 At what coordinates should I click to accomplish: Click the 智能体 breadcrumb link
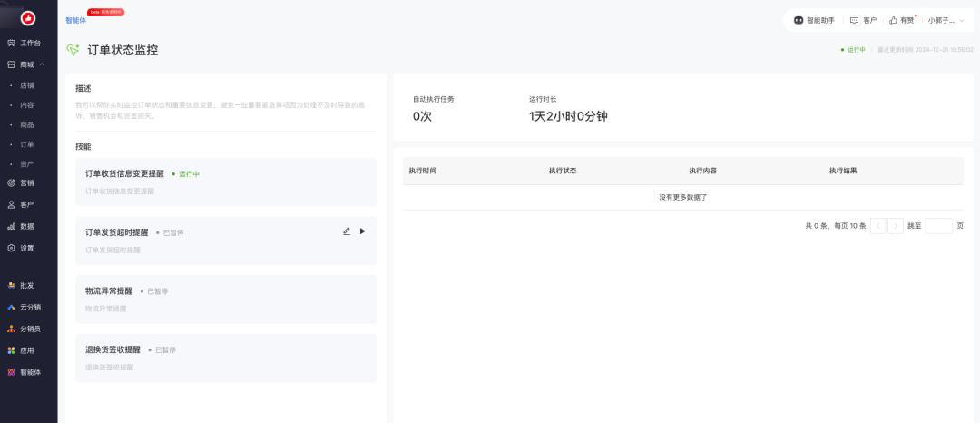[x=75, y=19]
